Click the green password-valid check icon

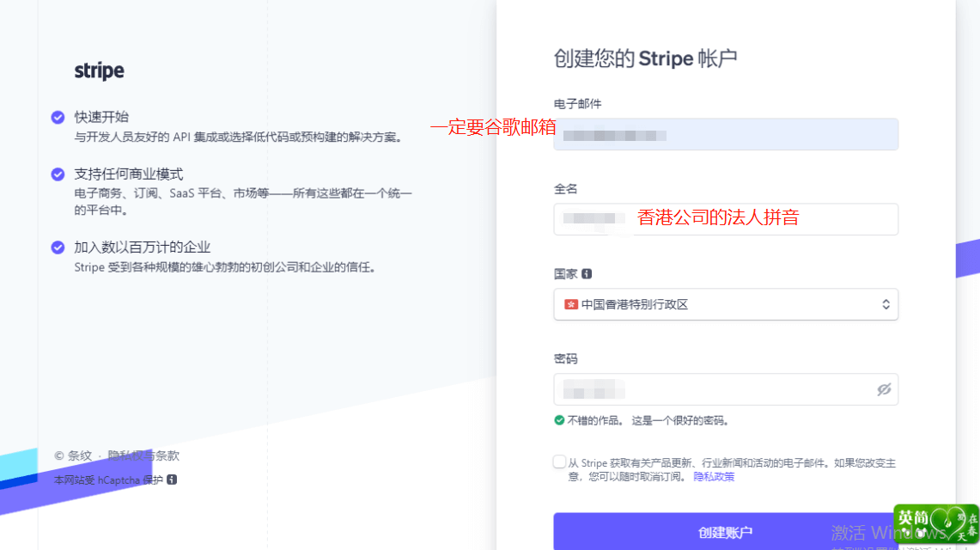559,420
